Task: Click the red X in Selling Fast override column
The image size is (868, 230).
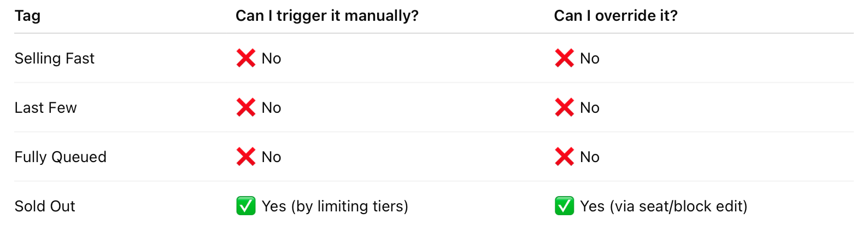Action: click(564, 58)
